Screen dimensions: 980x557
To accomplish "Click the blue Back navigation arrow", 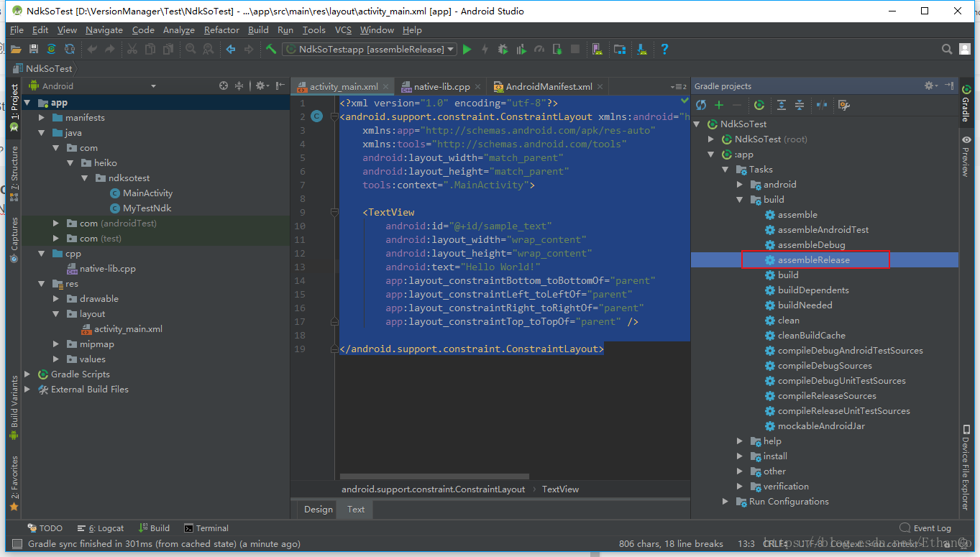I will click(x=231, y=49).
